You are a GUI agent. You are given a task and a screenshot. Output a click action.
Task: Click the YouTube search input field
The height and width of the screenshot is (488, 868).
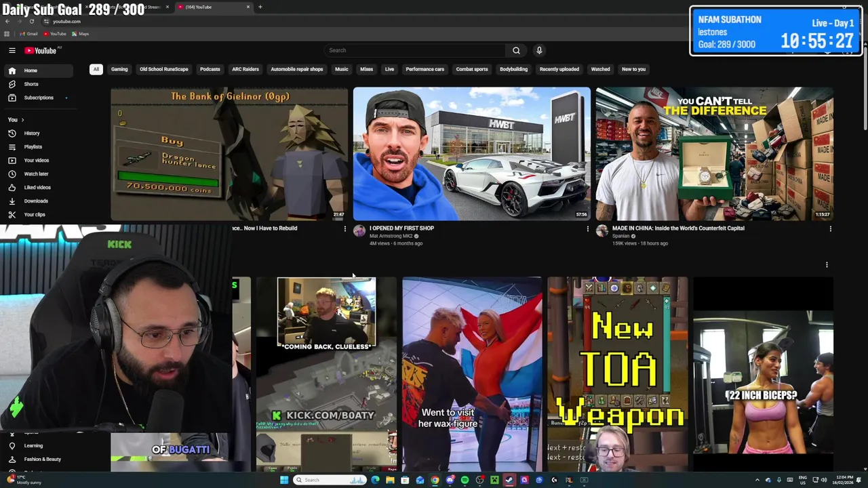[414, 50]
